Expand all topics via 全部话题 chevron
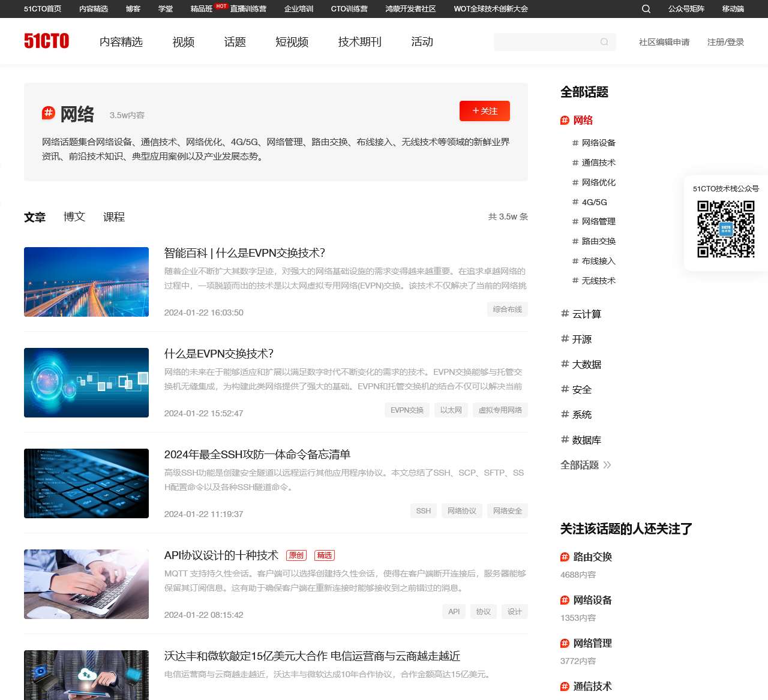The width and height of the screenshot is (768, 700). click(607, 465)
